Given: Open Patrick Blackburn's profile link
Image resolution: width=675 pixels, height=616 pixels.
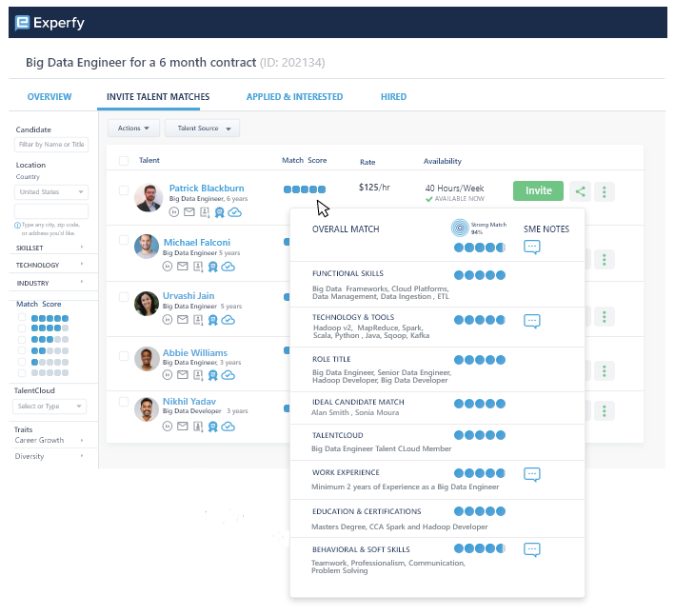Looking at the screenshot, I should (207, 189).
